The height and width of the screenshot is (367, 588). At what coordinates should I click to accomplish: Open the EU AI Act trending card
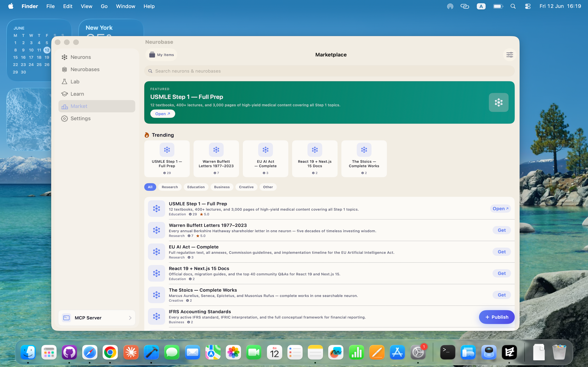pyautogui.click(x=265, y=159)
